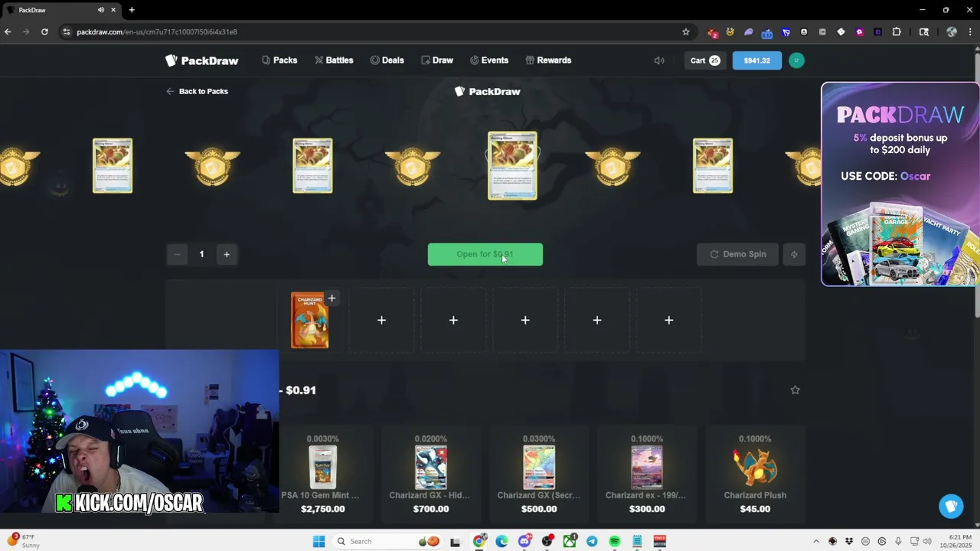Favorite this pack with the star icon
This screenshot has height=551, width=980.
(795, 390)
